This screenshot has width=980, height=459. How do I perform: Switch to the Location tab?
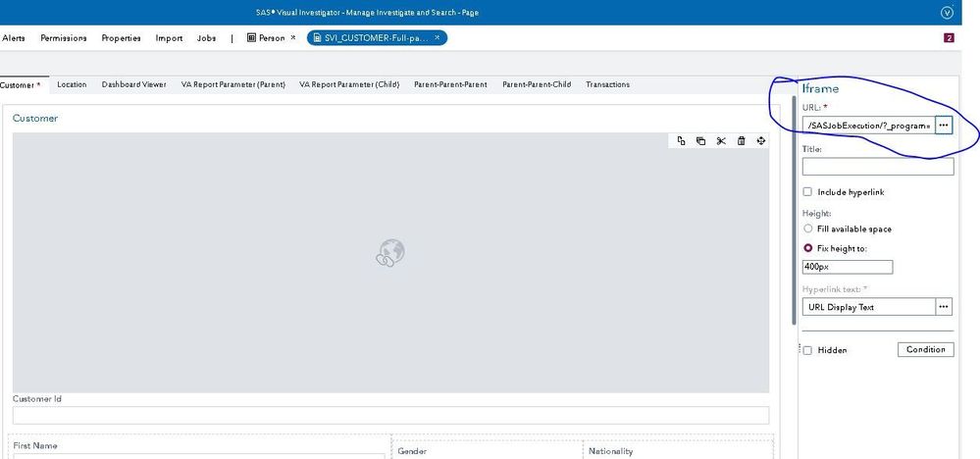72,84
